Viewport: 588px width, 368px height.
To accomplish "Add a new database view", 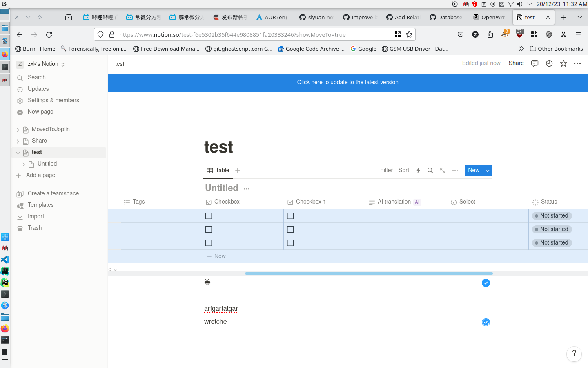I will tap(238, 171).
